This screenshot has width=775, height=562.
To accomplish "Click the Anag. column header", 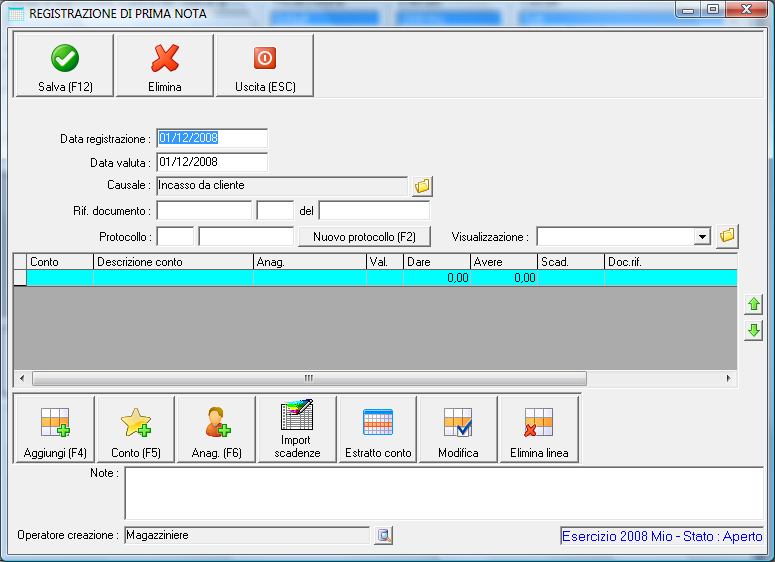I will pyautogui.click(x=309, y=262).
